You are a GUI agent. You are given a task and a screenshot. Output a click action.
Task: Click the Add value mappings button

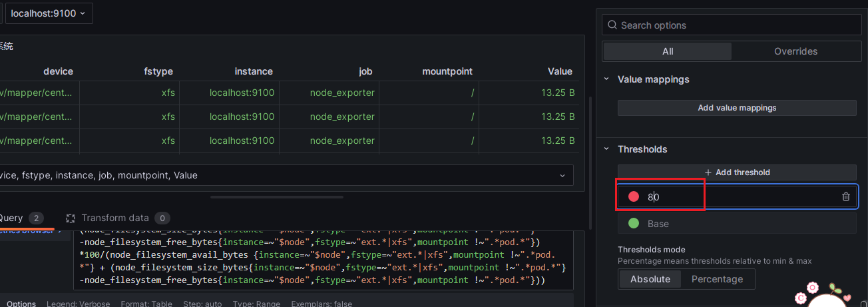click(737, 108)
